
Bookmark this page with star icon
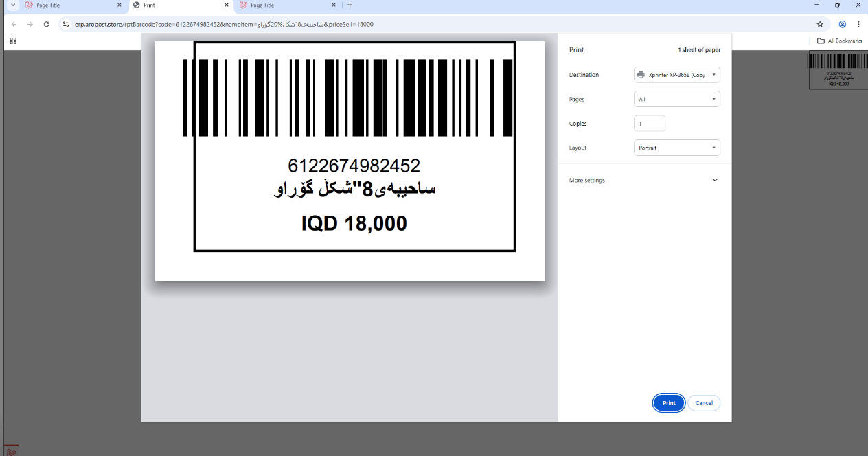[820, 24]
